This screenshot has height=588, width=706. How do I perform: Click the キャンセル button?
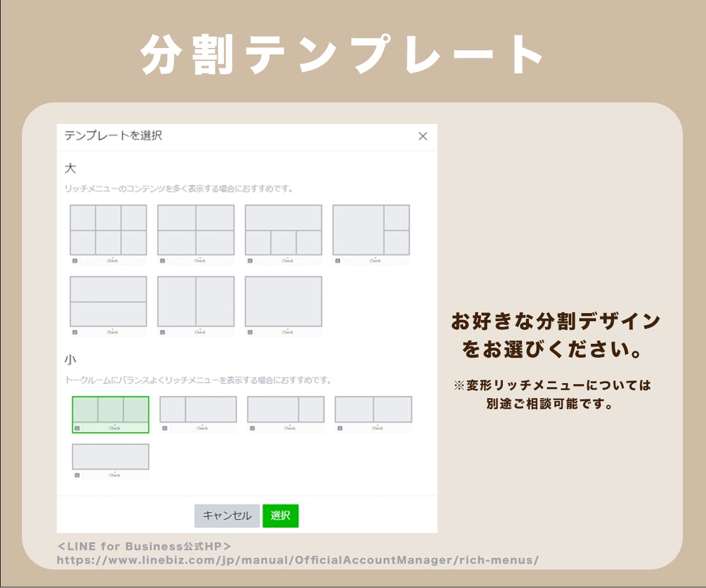[227, 516]
